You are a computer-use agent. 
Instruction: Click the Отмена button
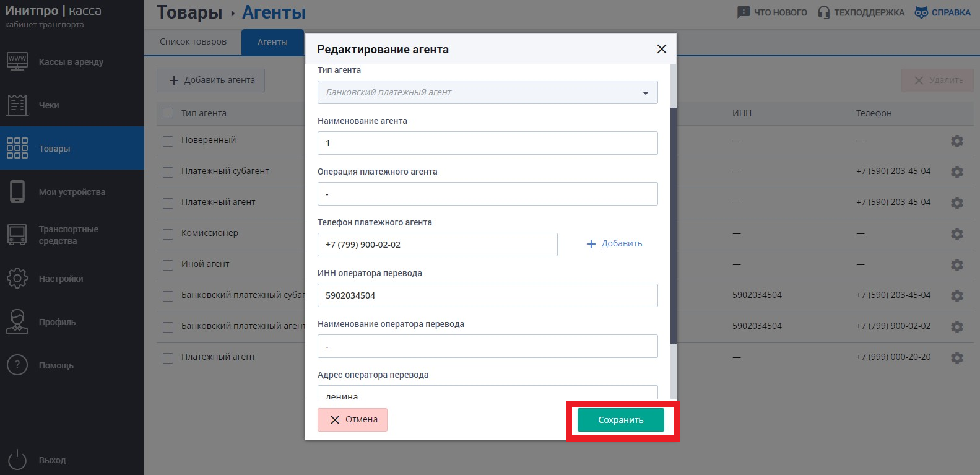point(352,420)
